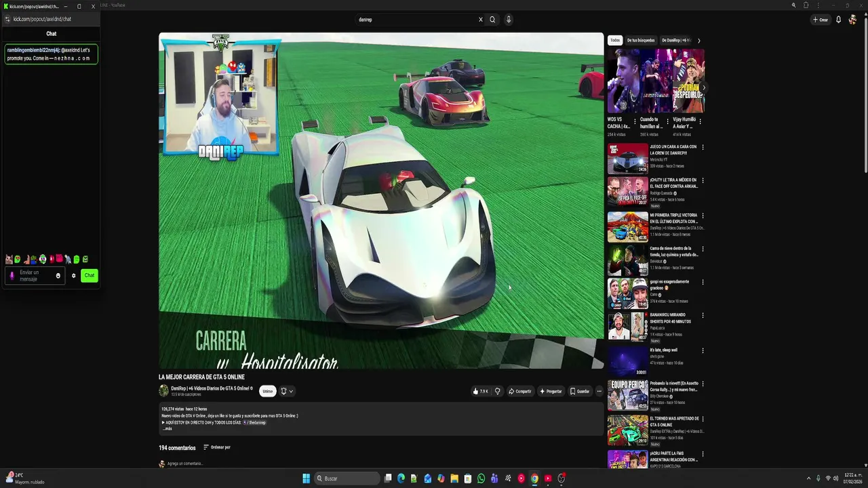This screenshot has height=488, width=868.
Task: Open the thedanirep link in description
Action: (255, 422)
